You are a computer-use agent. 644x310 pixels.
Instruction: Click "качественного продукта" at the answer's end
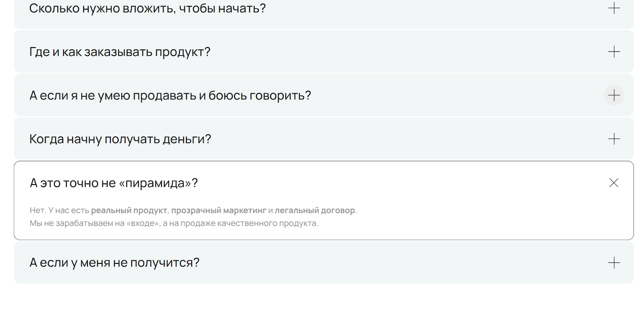click(x=267, y=223)
